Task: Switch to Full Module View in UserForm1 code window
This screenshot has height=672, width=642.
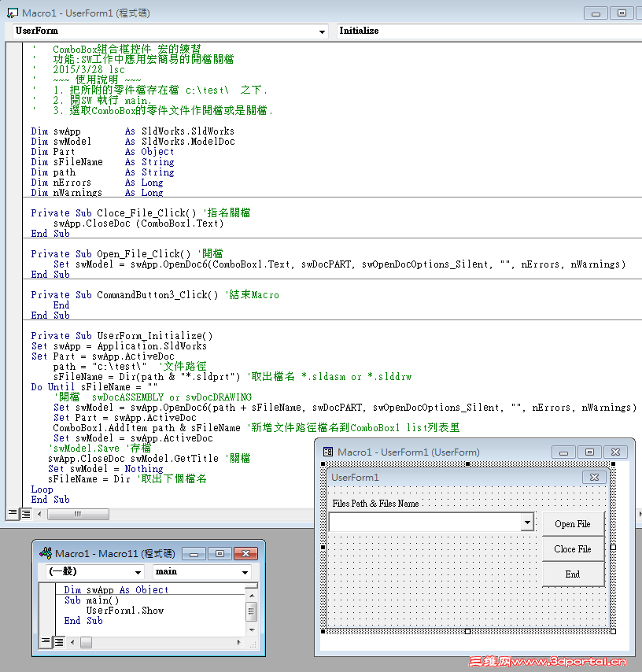Action: point(26,513)
